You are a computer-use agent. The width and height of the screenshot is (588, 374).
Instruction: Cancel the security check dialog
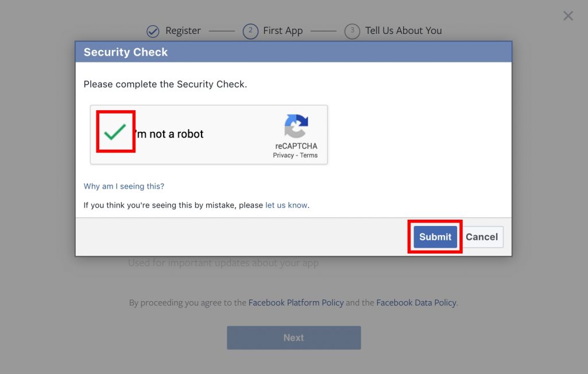(482, 237)
